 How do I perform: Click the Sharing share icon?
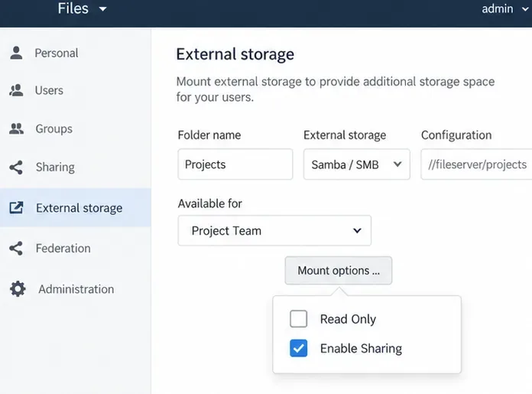[16, 167]
